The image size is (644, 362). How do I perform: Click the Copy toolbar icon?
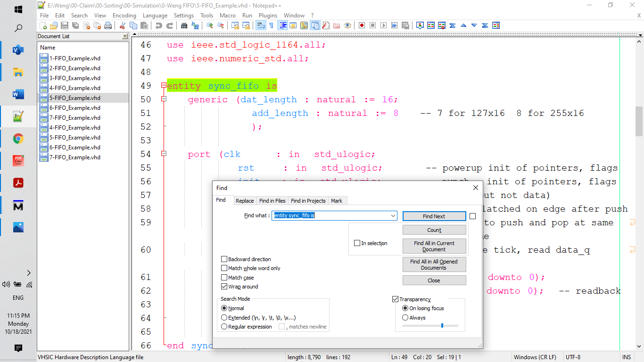tap(133, 25)
